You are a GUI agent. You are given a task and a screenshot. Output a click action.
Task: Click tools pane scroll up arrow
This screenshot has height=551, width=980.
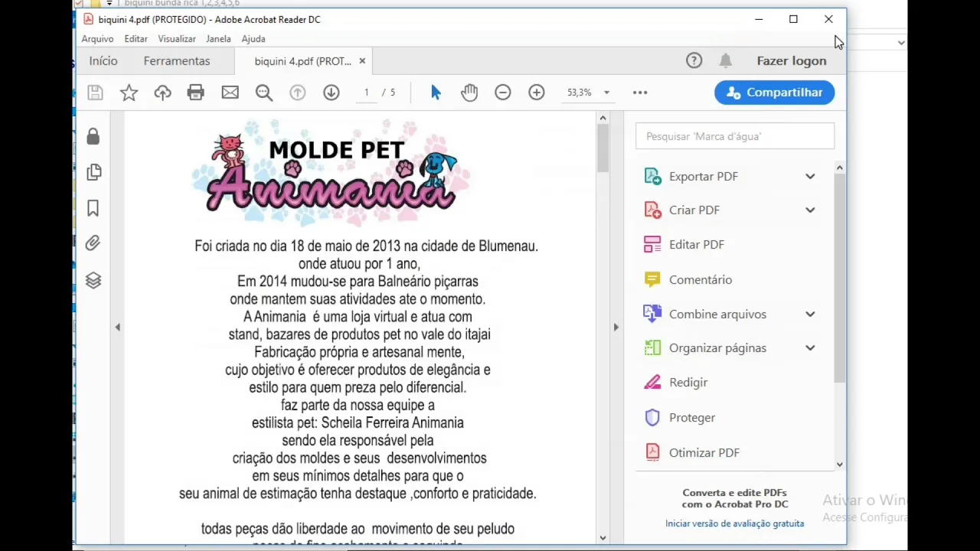840,168
